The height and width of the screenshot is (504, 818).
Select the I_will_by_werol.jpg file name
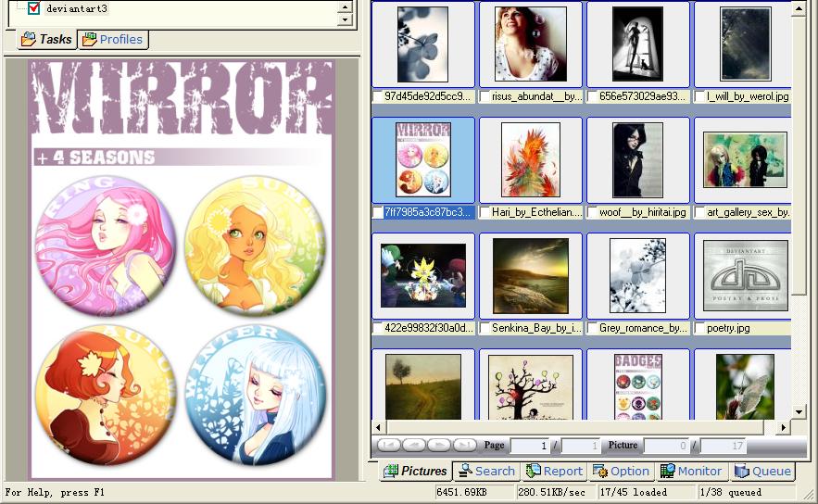748,96
